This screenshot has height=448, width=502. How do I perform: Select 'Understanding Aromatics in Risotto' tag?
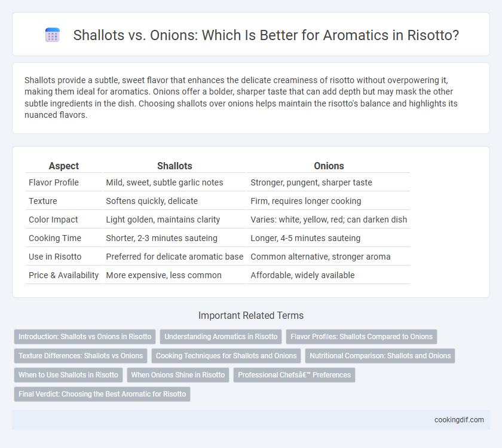pos(221,337)
